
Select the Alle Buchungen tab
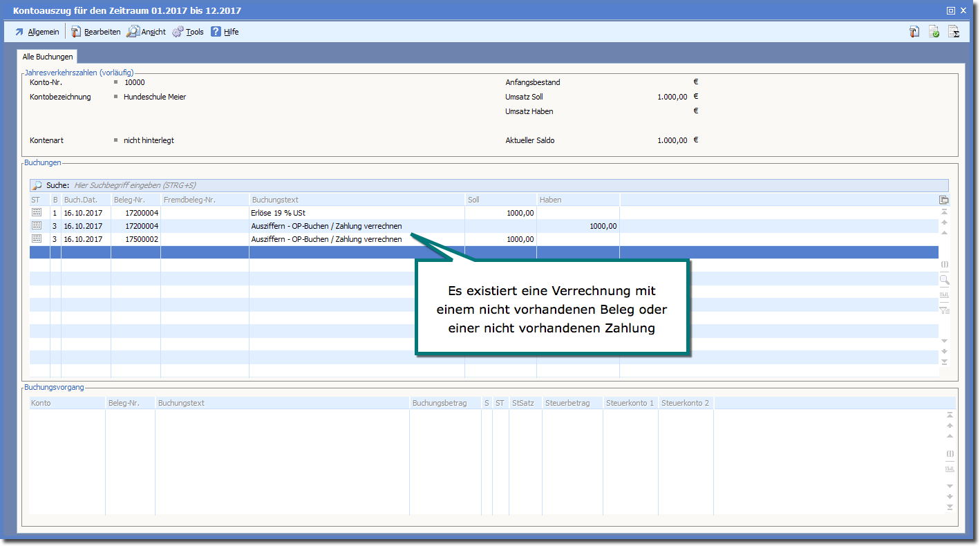(48, 57)
